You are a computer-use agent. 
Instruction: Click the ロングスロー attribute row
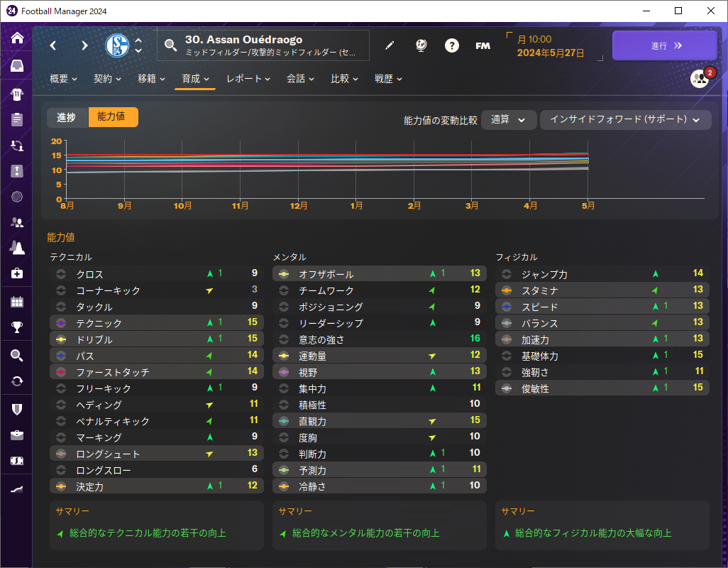tap(157, 469)
